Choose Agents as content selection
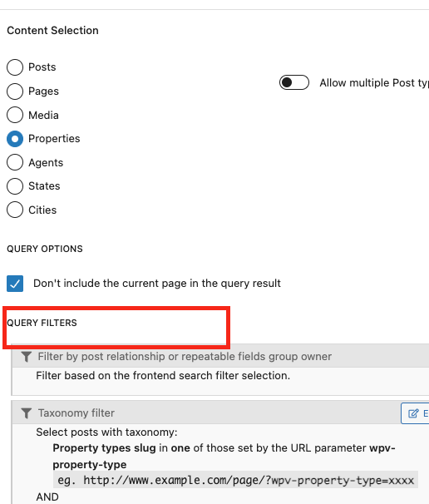Screen dimensions: 429x504 15,162
